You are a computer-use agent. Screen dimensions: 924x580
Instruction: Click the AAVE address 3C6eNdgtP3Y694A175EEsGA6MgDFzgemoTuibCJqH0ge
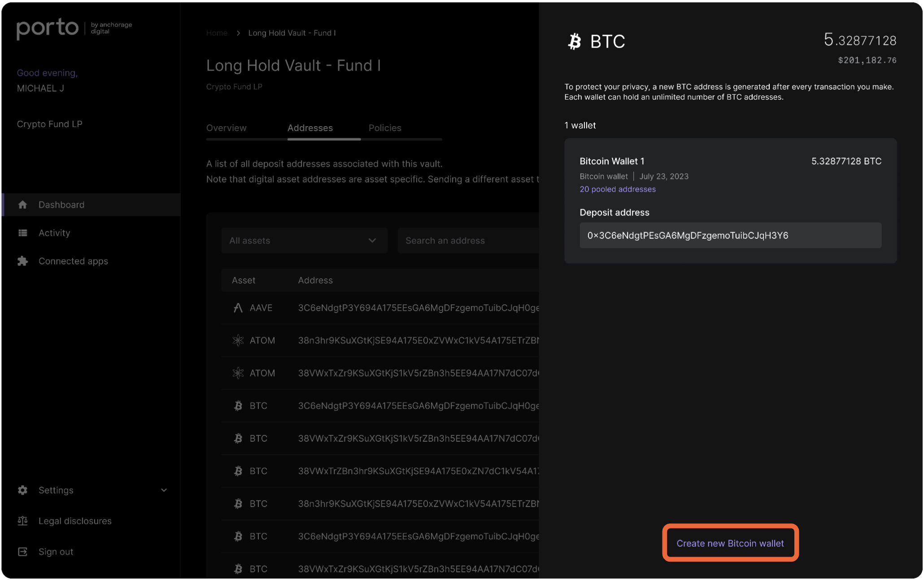pos(418,308)
